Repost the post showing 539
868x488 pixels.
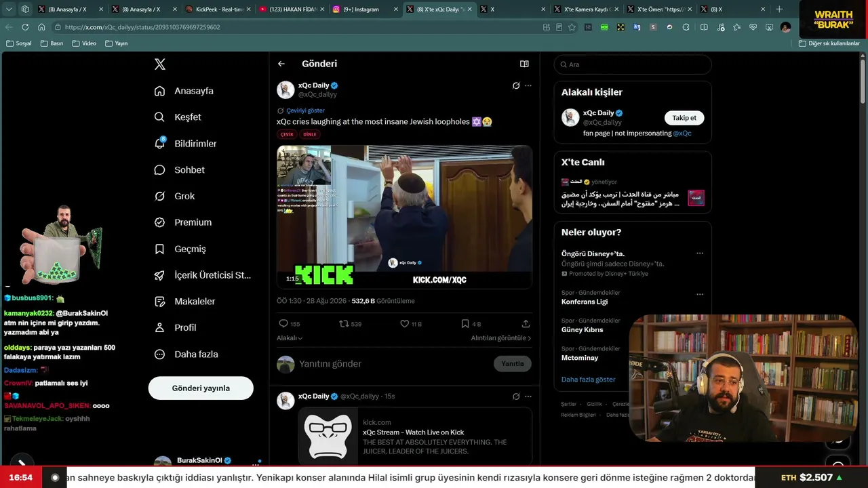point(350,324)
